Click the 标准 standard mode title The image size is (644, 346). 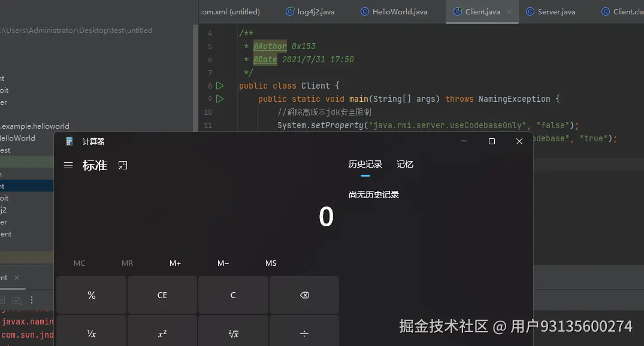click(x=95, y=165)
